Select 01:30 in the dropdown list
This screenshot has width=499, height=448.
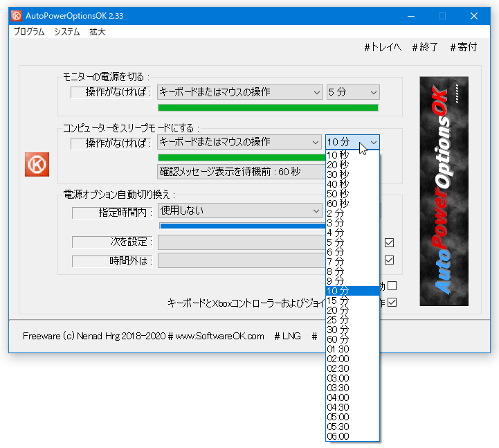point(352,349)
